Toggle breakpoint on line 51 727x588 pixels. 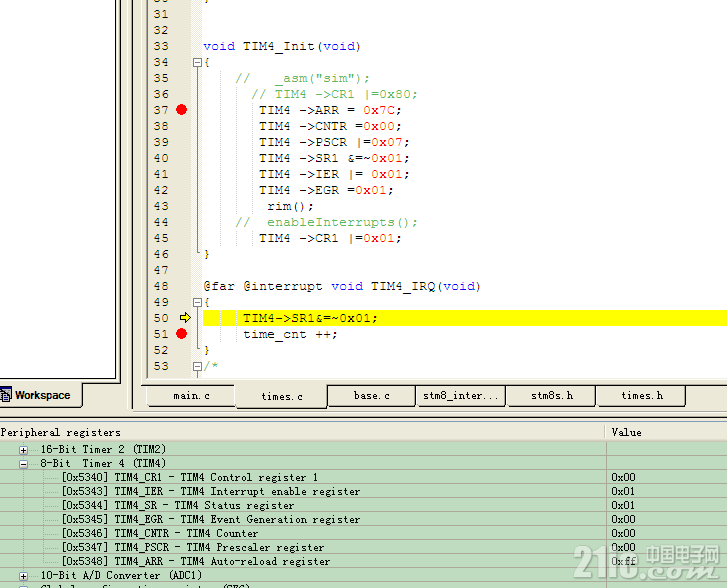click(181, 334)
